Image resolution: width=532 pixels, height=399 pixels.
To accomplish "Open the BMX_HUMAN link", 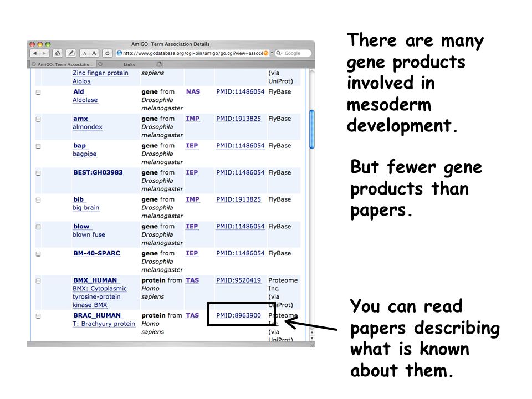I will [95, 280].
